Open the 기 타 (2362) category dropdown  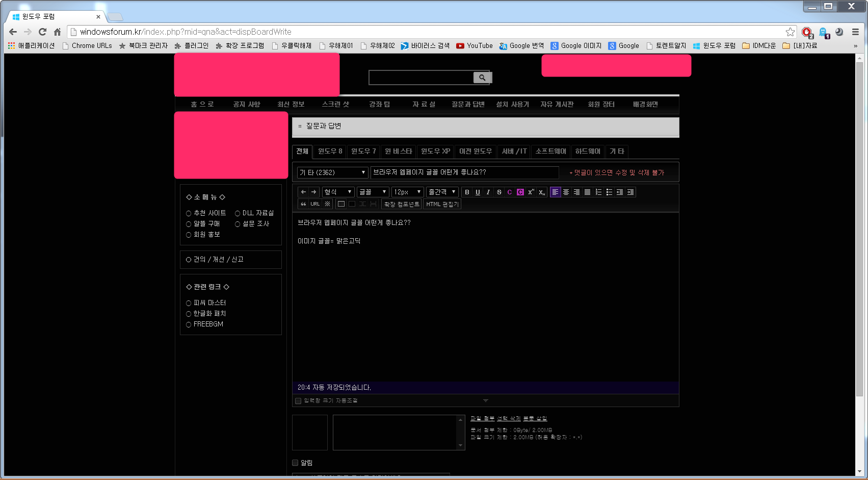tap(332, 172)
